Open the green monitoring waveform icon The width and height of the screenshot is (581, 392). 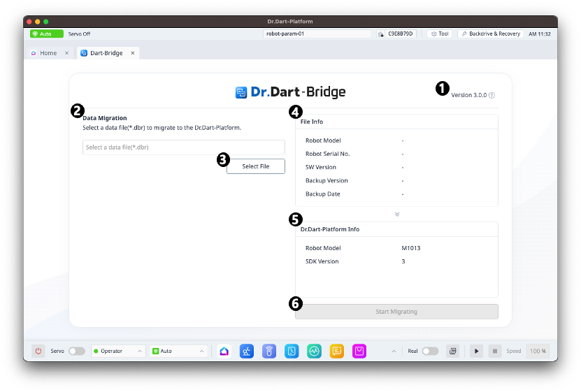pyautogui.click(x=315, y=351)
